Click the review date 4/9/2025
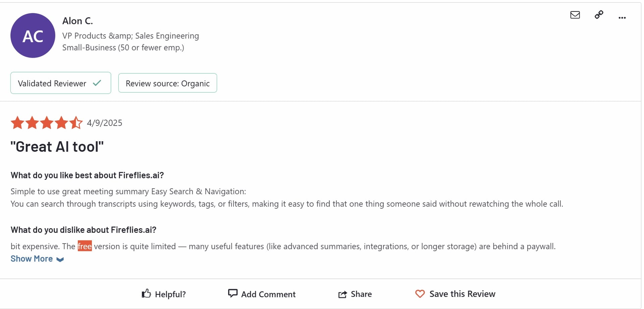This screenshot has width=644, height=309. point(105,123)
